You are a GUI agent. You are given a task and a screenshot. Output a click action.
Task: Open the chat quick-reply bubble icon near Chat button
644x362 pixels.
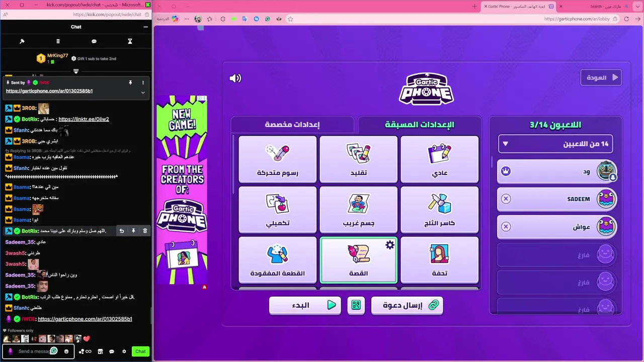[x=112, y=351]
